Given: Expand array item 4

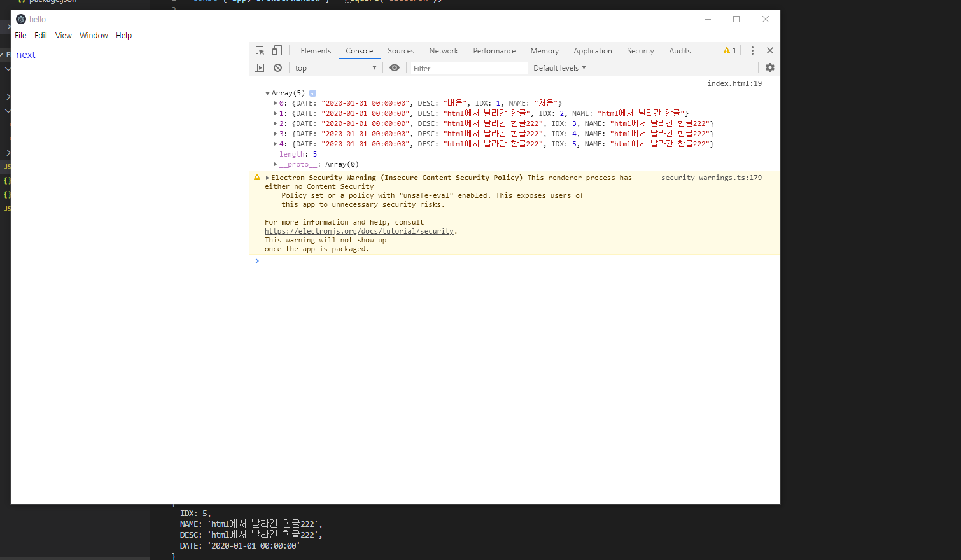Looking at the screenshot, I should [x=275, y=144].
